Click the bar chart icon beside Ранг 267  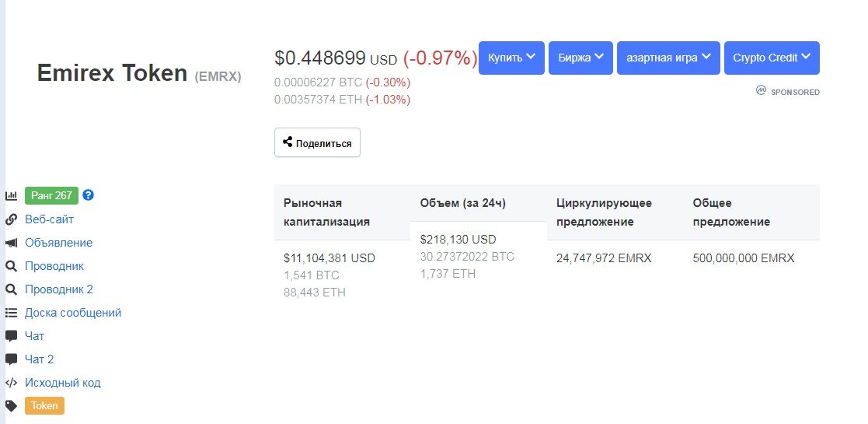tap(11, 195)
